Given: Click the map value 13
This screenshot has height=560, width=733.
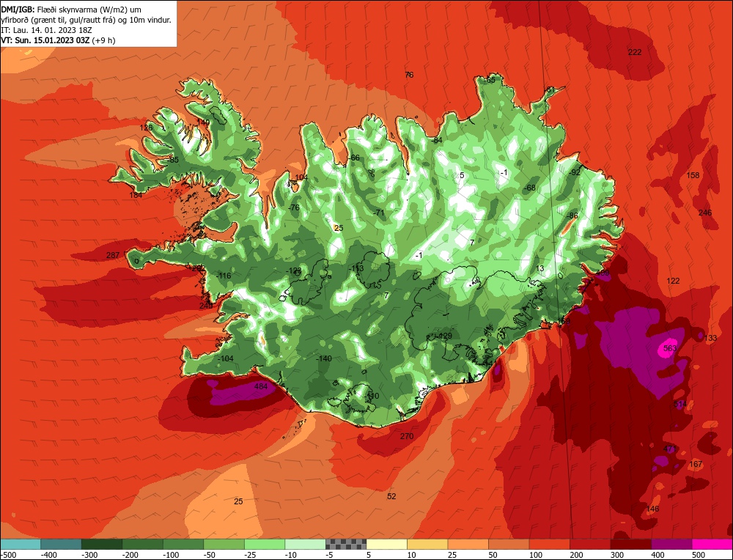Looking at the screenshot, I should tap(540, 268).
